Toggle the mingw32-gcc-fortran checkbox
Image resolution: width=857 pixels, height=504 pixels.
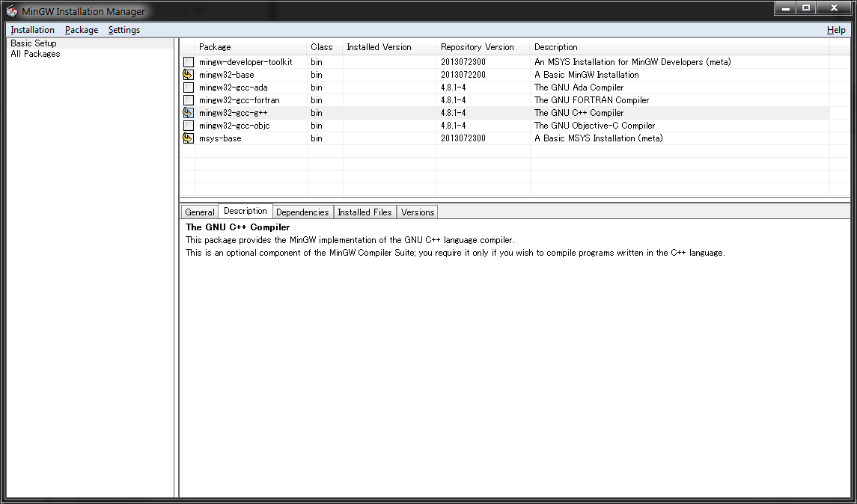coord(188,100)
